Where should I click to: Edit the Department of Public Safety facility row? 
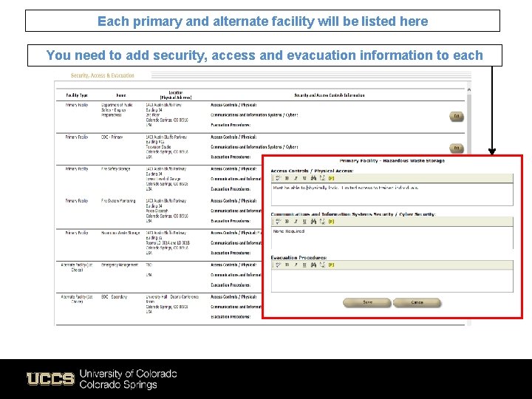(457, 117)
